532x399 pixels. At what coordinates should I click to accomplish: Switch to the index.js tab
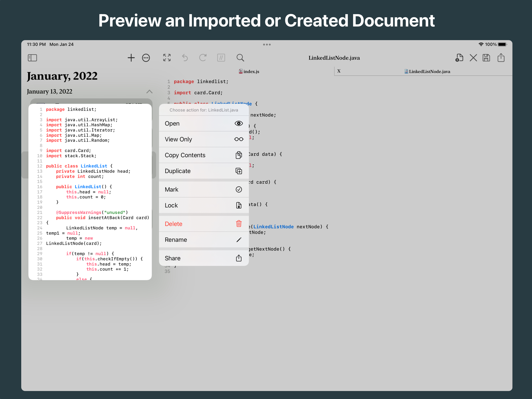click(249, 72)
